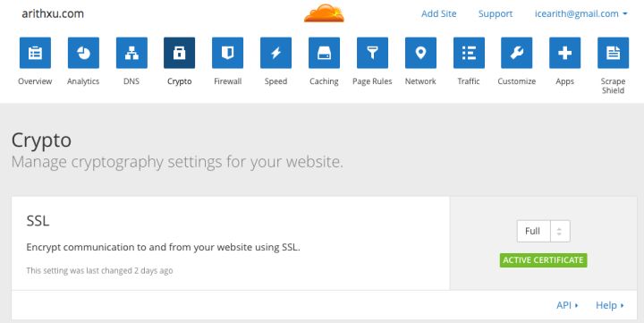644x323 pixels.
Task: Expand the icearith@gmail.com account menu
Action: click(580, 13)
